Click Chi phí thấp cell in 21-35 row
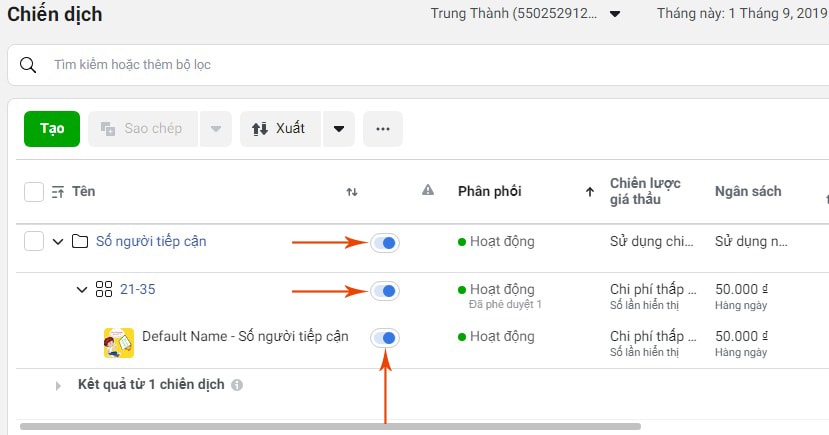Viewport: 829px width, 435px height. click(x=653, y=289)
